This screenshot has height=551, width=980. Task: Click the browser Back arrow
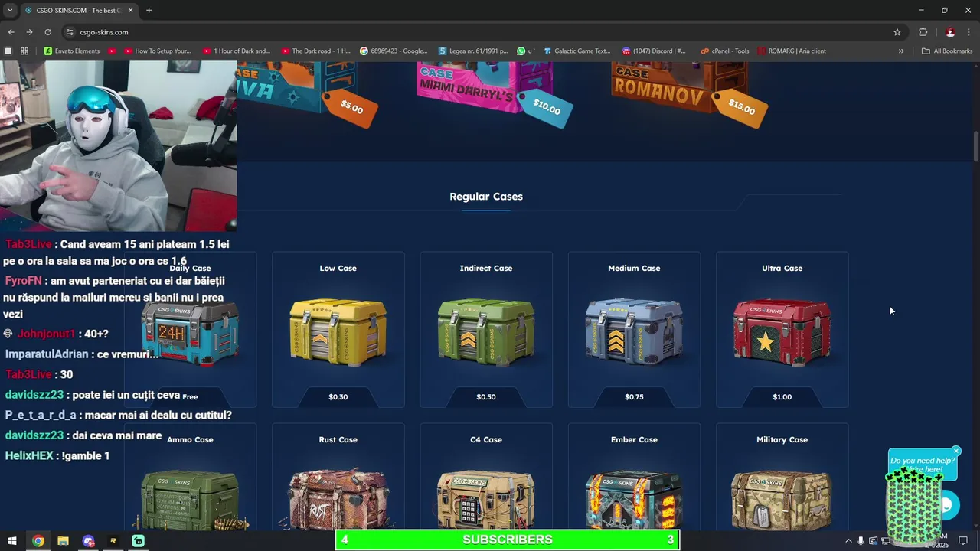[11, 32]
